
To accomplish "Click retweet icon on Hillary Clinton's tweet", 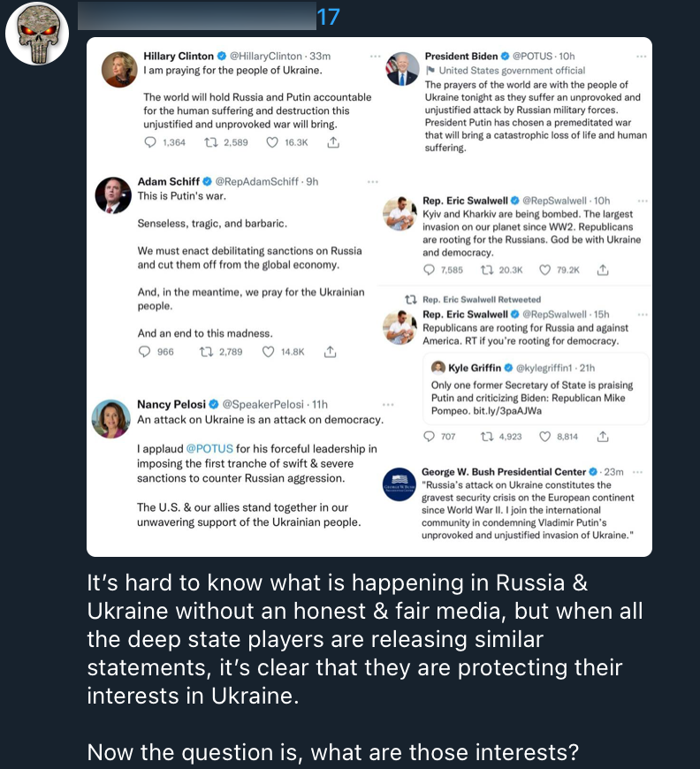I will 211,142.
